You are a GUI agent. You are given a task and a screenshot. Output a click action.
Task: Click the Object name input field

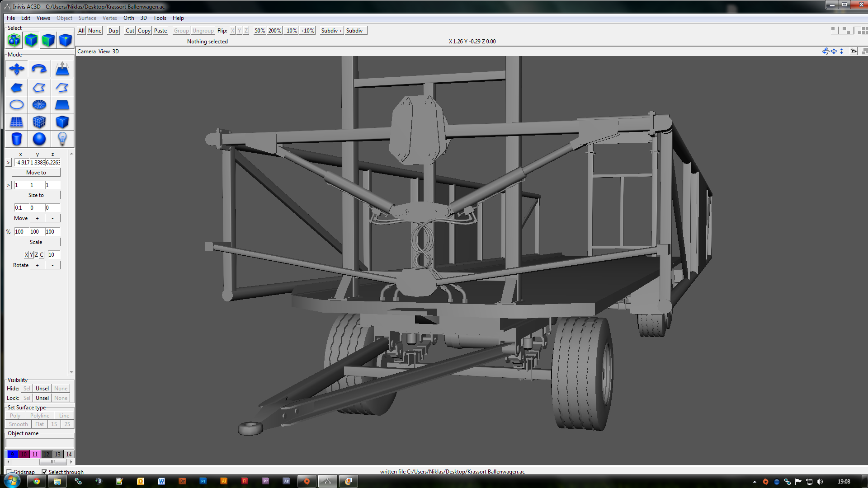pos(40,443)
